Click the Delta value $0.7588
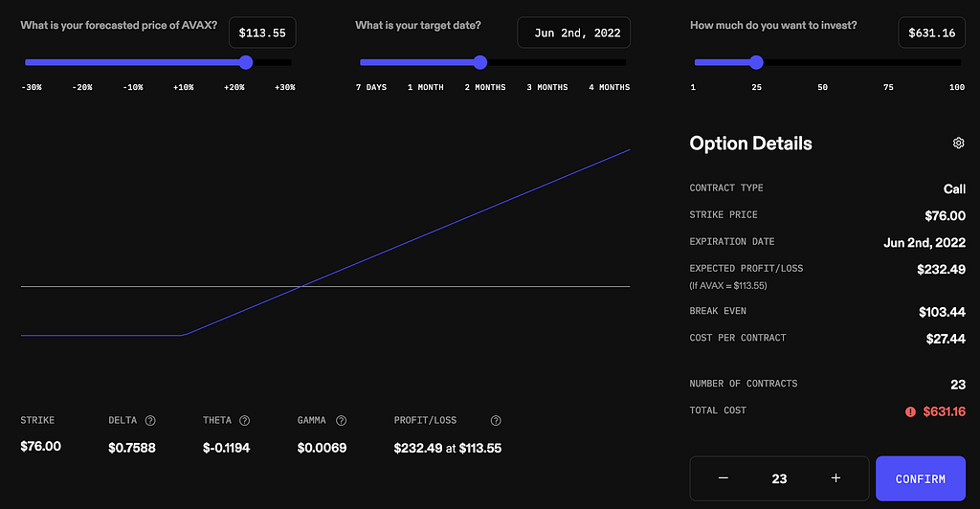This screenshot has width=980, height=509. pyautogui.click(x=132, y=448)
